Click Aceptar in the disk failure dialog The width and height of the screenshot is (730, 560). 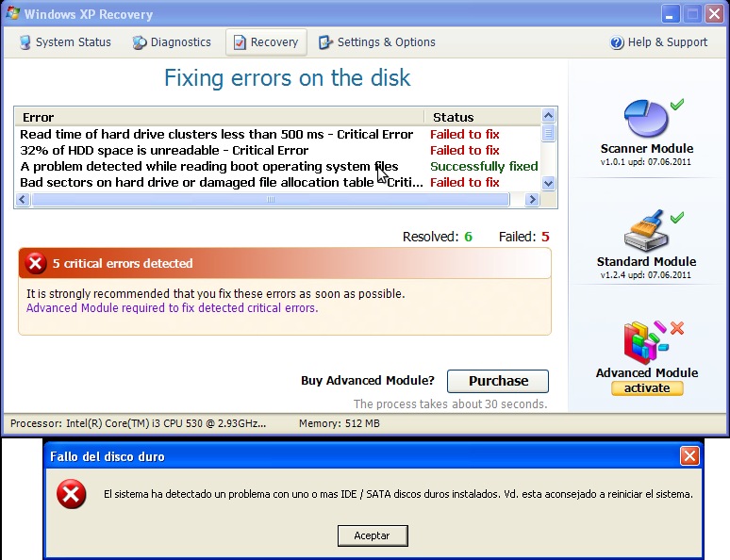pos(373,535)
